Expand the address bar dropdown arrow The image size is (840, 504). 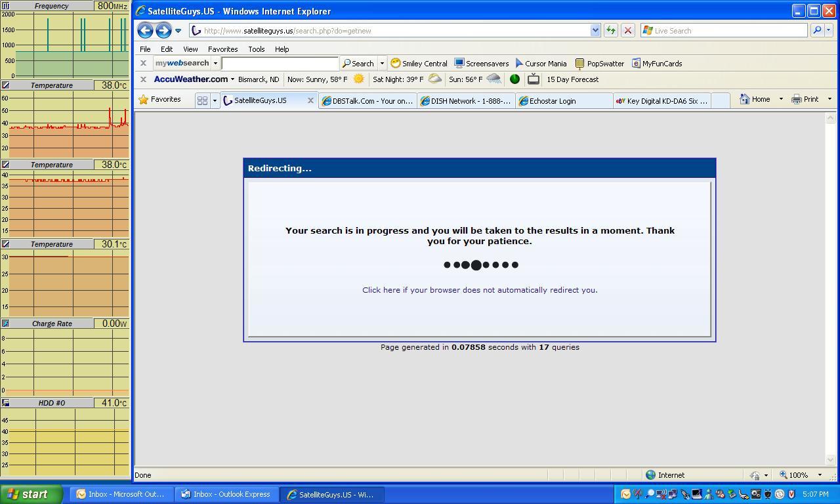[595, 30]
